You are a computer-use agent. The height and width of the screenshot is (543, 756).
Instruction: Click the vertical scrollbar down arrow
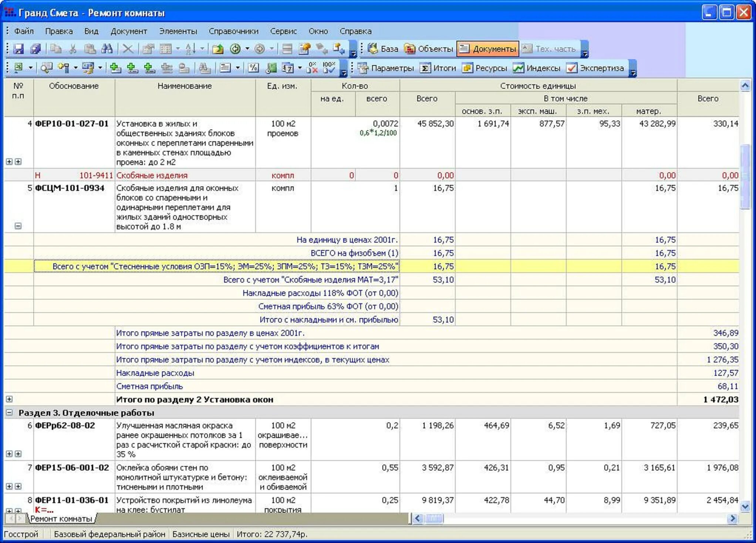pos(745,506)
